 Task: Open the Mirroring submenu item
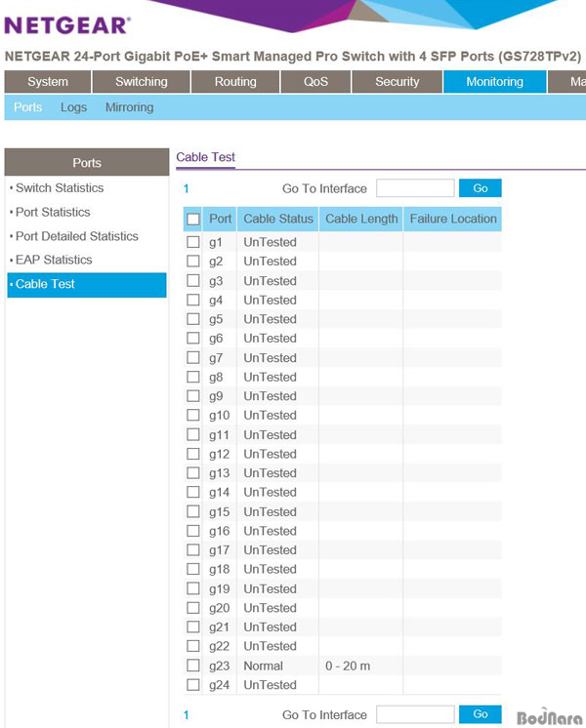pyautogui.click(x=129, y=107)
